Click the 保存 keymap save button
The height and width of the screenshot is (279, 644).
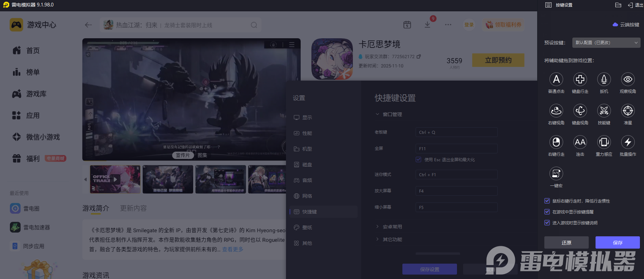click(x=618, y=242)
